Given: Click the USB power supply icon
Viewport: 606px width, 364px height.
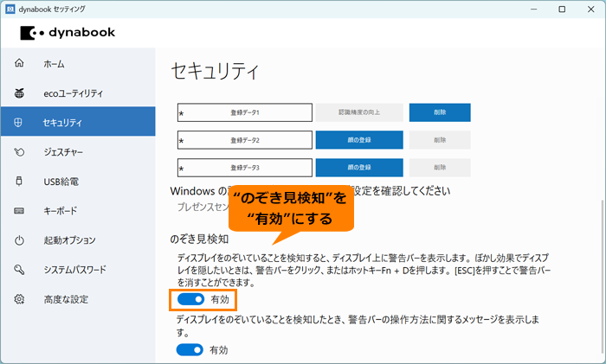Looking at the screenshot, I should 19,181.
